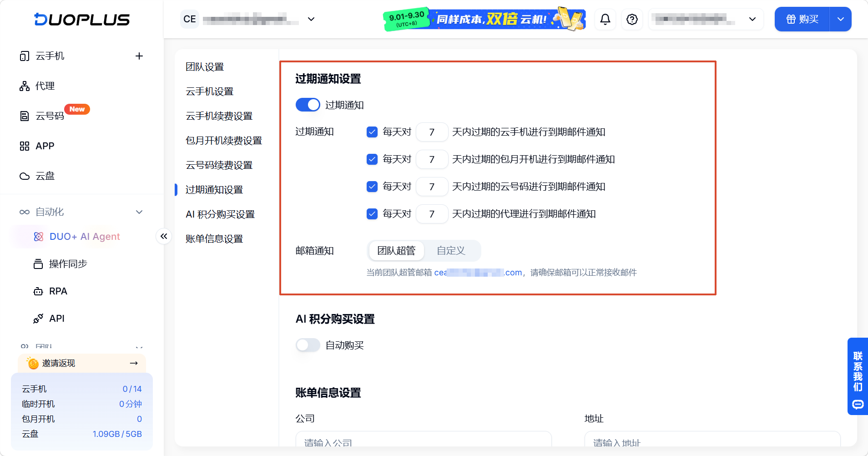Viewport: 868px width, 456px height.
Task: Open the dropdown arrow beside 购买 button
Action: click(841, 19)
